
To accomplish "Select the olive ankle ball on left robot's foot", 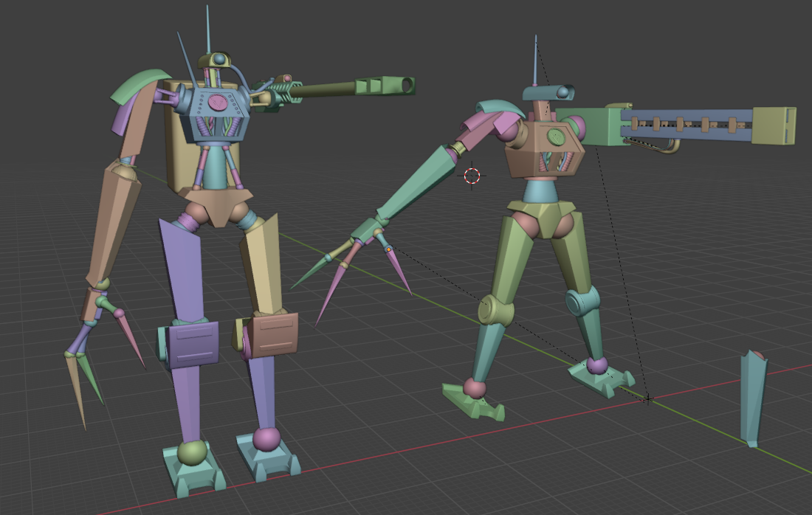I will [192, 452].
